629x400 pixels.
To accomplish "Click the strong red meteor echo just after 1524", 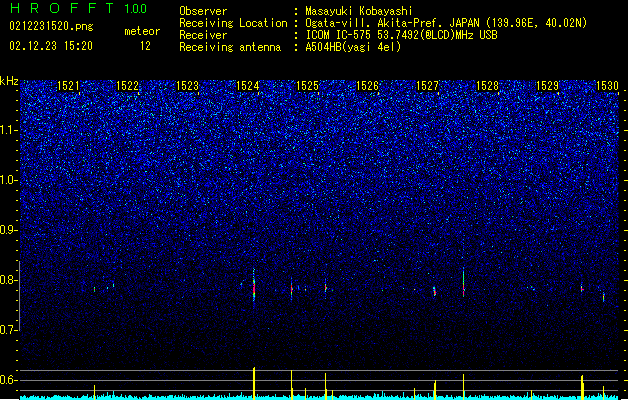I will point(254,288).
